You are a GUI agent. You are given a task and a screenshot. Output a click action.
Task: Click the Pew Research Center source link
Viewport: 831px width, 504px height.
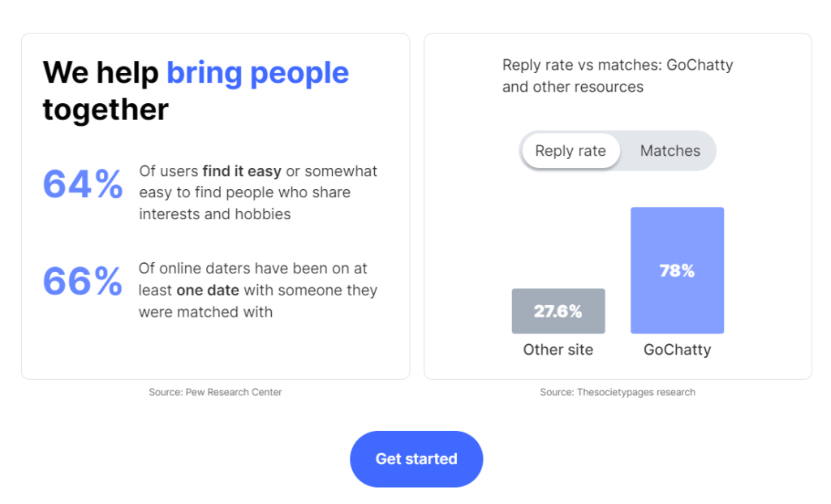pyautogui.click(x=215, y=392)
